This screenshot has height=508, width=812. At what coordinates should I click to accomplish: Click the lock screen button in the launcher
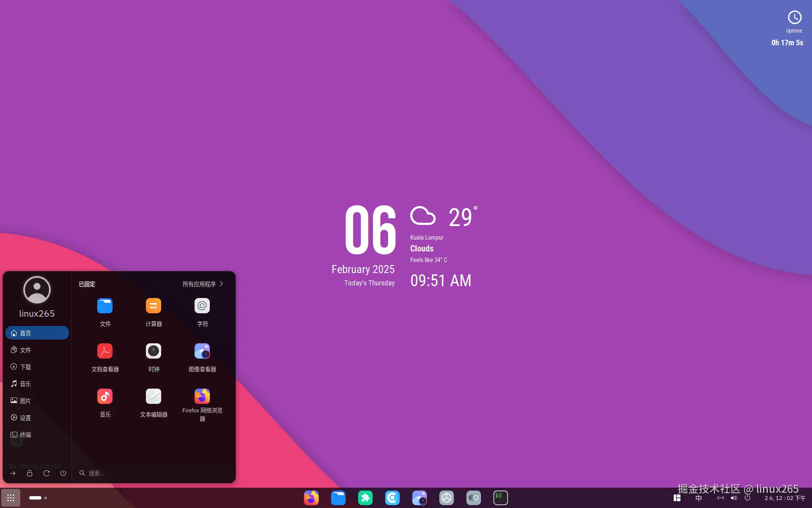point(29,473)
